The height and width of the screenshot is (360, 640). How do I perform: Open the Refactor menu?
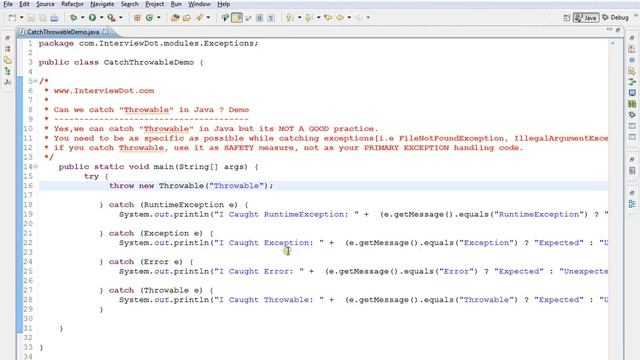pyautogui.click(x=73, y=4)
